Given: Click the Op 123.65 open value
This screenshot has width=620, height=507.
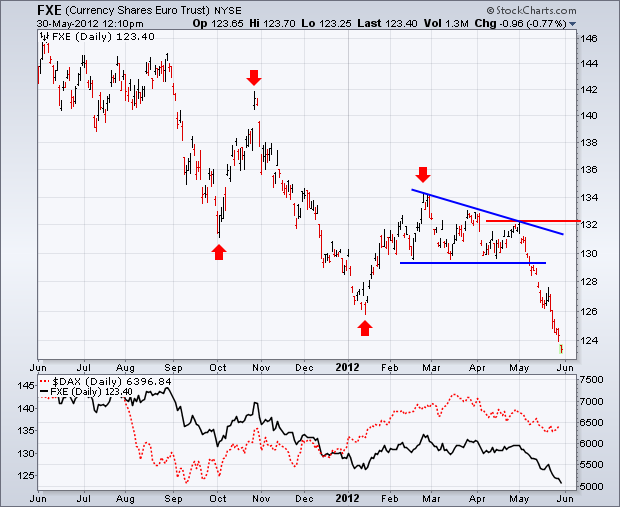Looking at the screenshot, I should 218,24.
